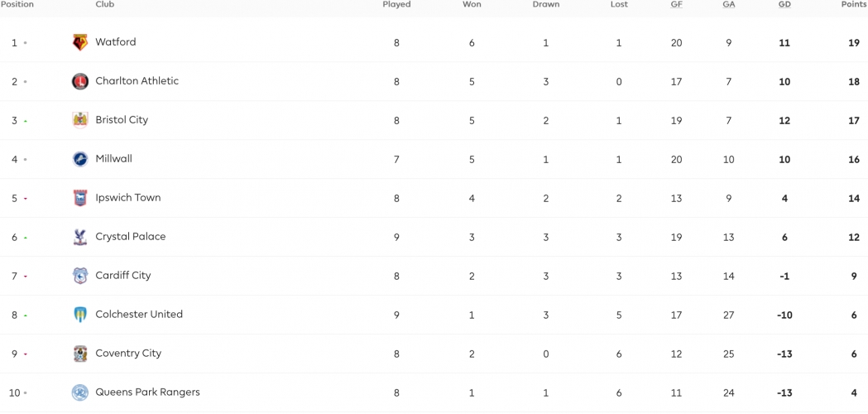Open the Queens Park Rangers crest
Image resolution: width=868 pixels, height=414 pixels.
click(x=80, y=392)
